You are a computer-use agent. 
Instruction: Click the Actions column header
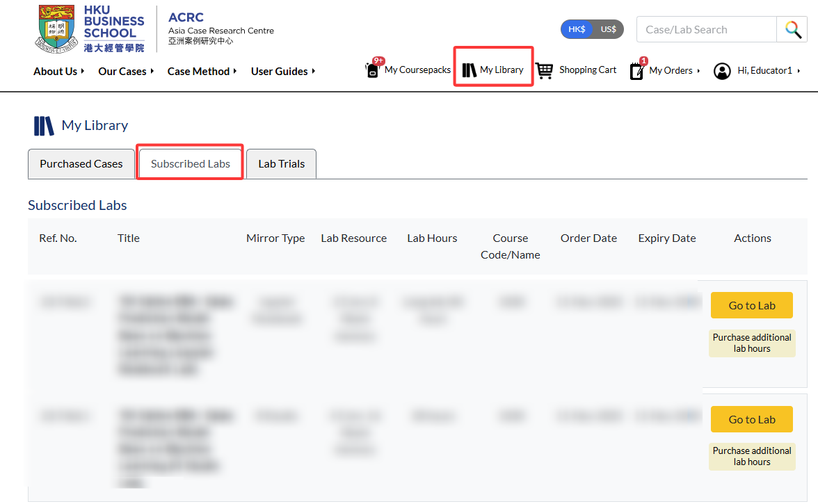pos(753,238)
